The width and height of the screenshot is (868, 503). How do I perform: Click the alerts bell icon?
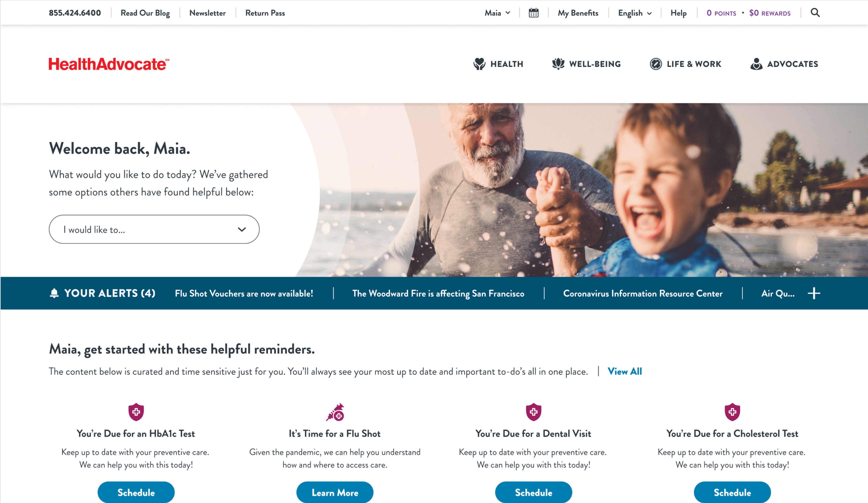[54, 293]
